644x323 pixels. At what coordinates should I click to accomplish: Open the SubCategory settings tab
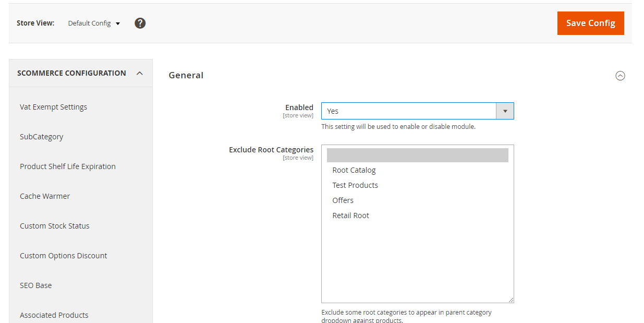coord(41,137)
